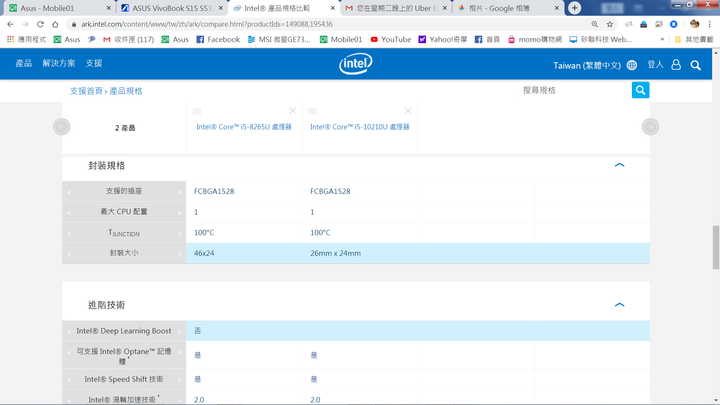Click the Intel logo
Screen dimensions: 720x405
(356, 64)
